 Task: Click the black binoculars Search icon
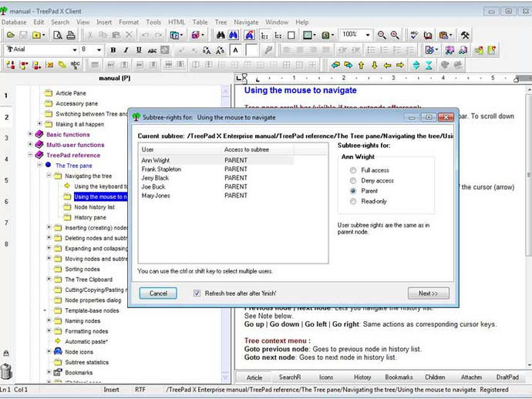221,35
